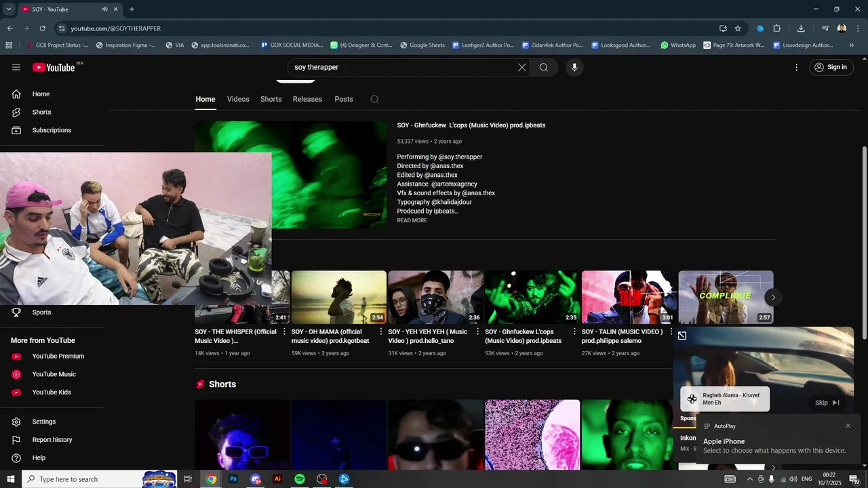Play the SOY - TALIN video thumbnail

pos(629,298)
